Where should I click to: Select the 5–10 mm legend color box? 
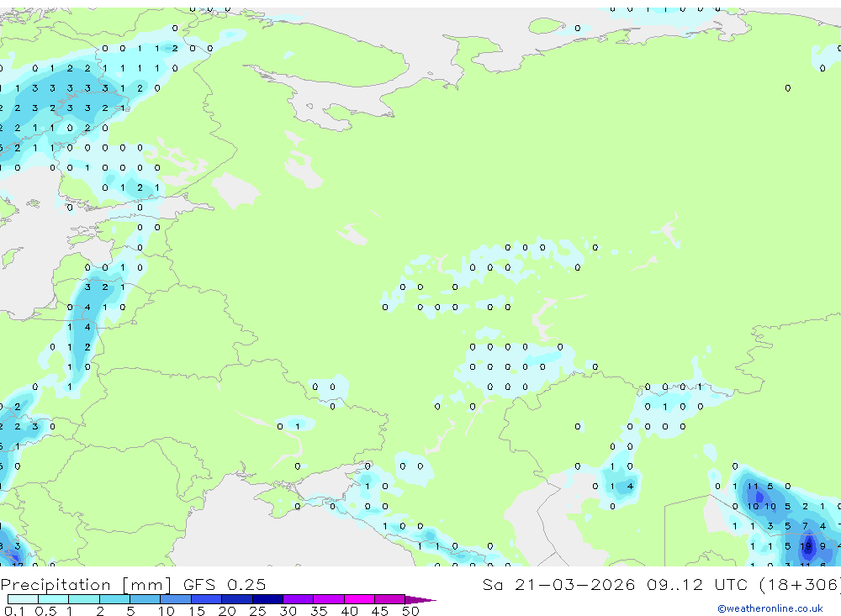tap(145, 599)
